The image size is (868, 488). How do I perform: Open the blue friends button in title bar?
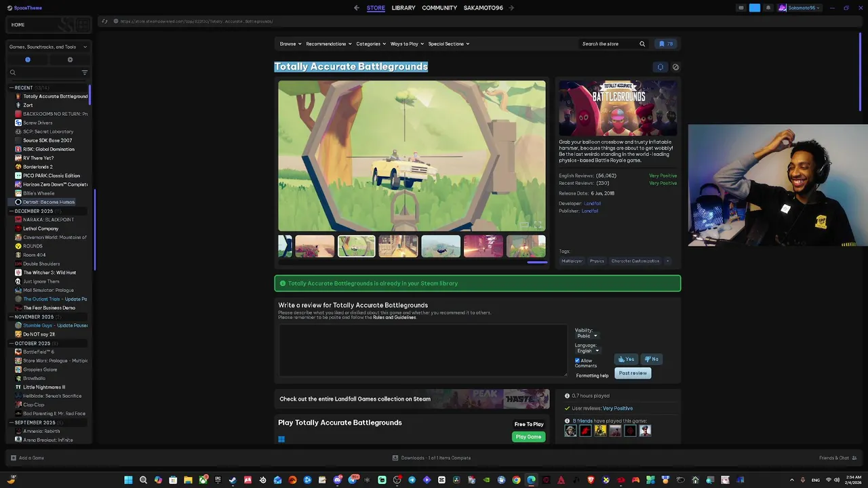[755, 8]
